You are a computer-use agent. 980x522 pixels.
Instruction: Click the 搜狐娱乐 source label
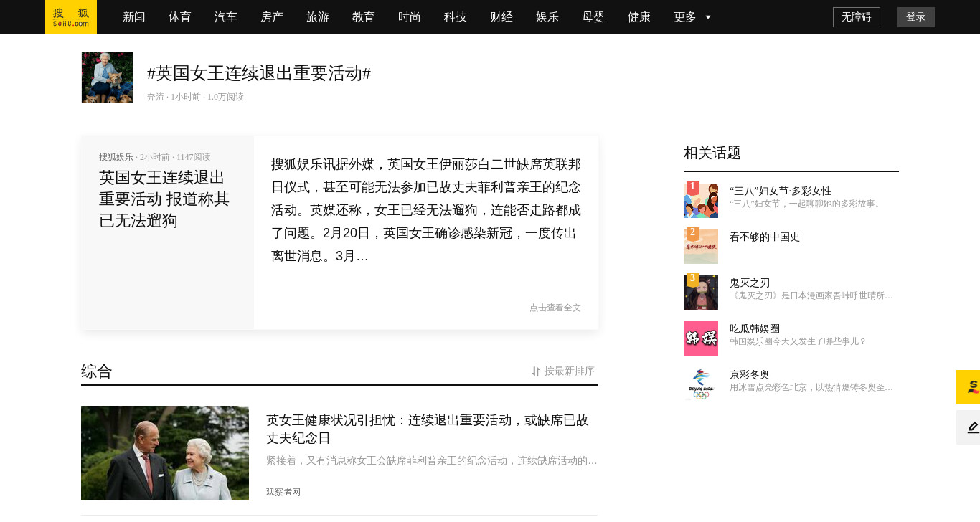tap(116, 157)
